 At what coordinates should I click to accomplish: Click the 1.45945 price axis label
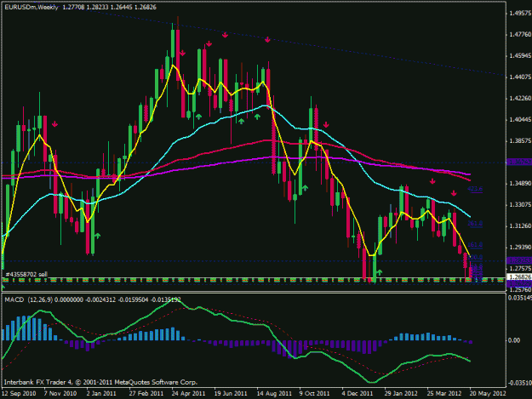click(520, 55)
